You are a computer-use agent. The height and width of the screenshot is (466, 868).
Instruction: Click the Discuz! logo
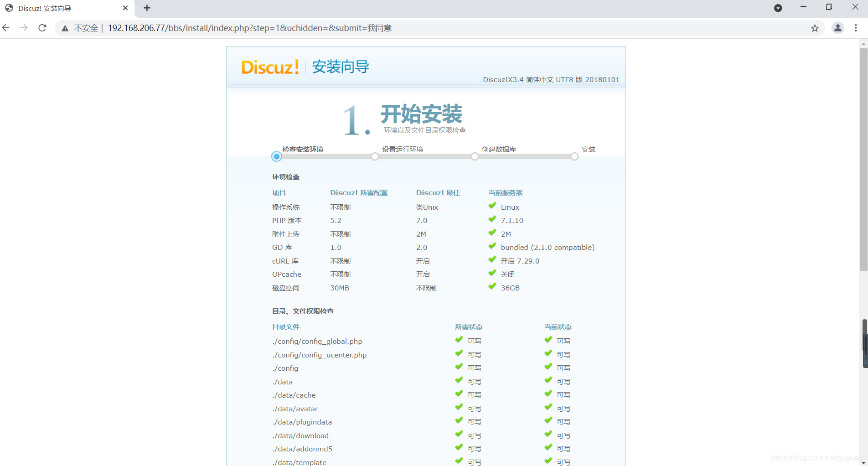coord(270,67)
